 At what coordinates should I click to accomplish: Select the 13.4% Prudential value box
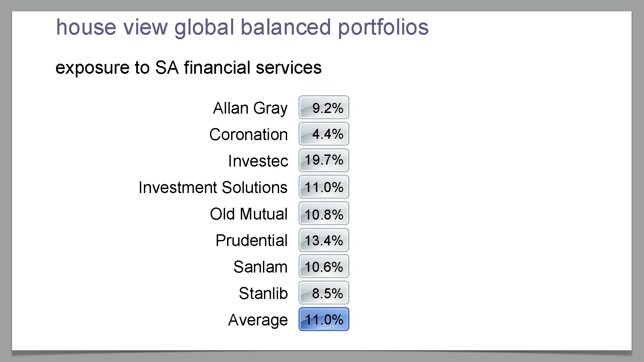pyautogui.click(x=324, y=240)
